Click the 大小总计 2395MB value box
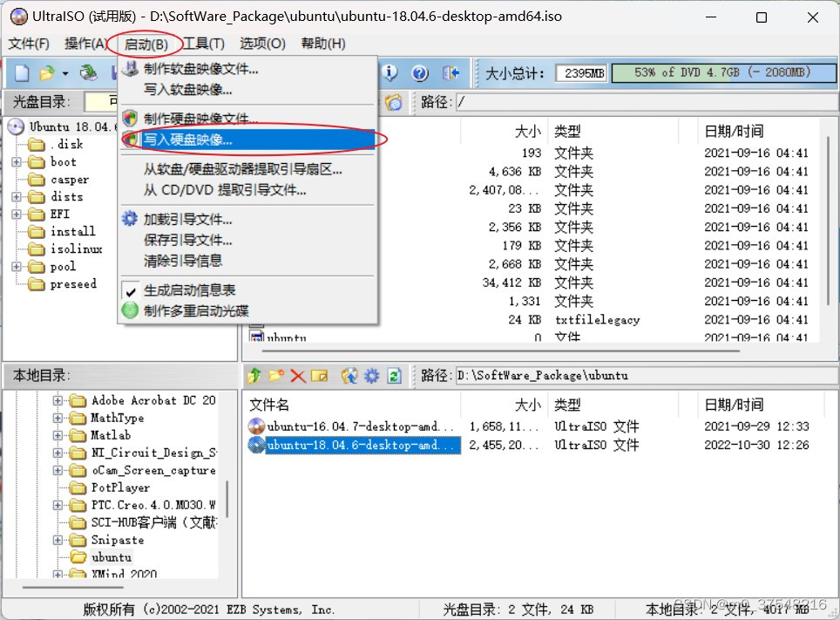This screenshot has height=620, width=840. pos(582,73)
